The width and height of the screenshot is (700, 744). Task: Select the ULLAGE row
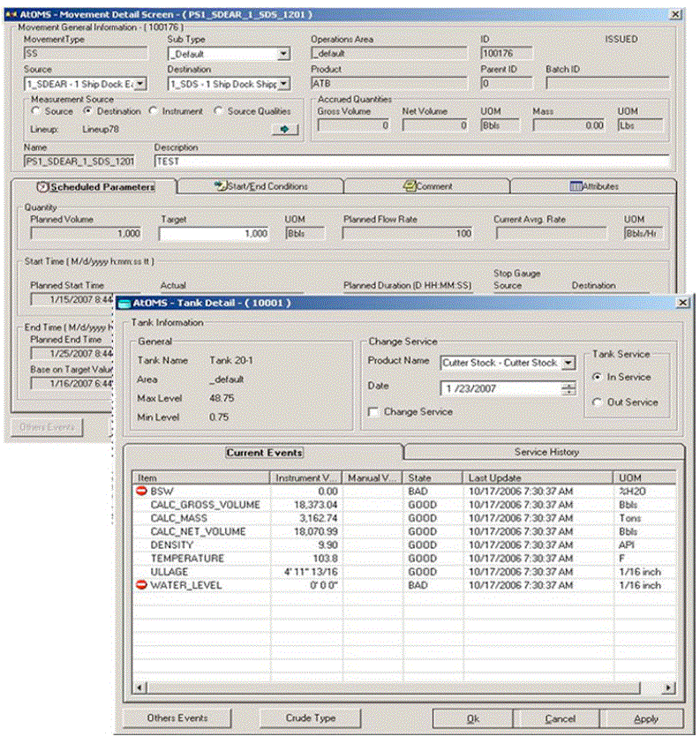point(404,571)
